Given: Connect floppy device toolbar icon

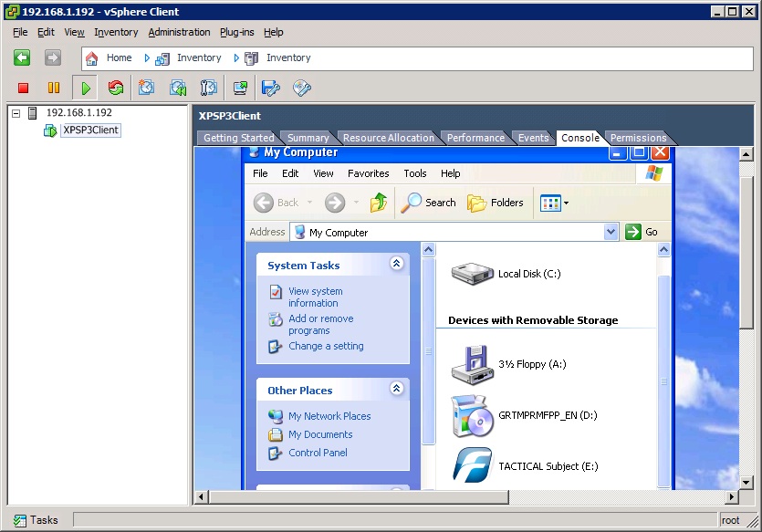Looking at the screenshot, I should pyautogui.click(x=271, y=88).
